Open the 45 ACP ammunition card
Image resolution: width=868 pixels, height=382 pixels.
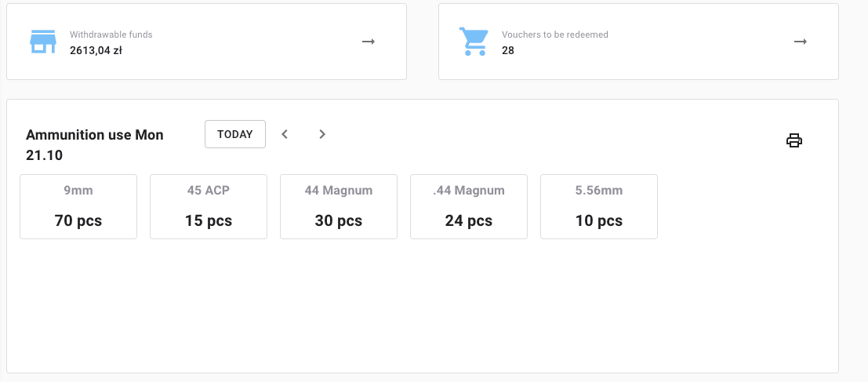click(209, 206)
